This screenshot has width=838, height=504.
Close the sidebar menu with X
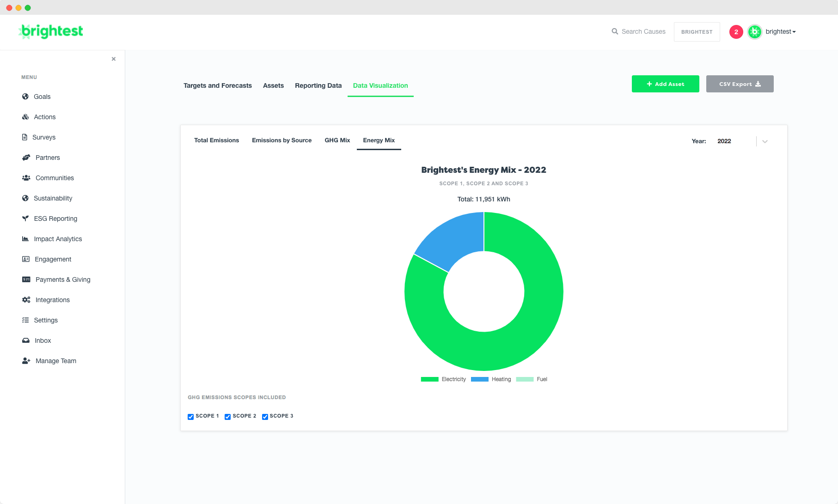114,59
